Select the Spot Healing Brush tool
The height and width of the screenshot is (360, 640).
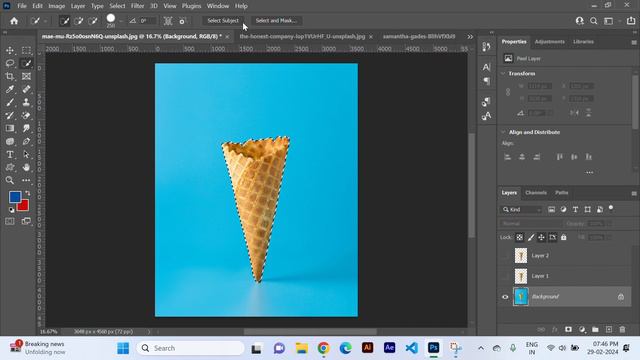(x=26, y=89)
